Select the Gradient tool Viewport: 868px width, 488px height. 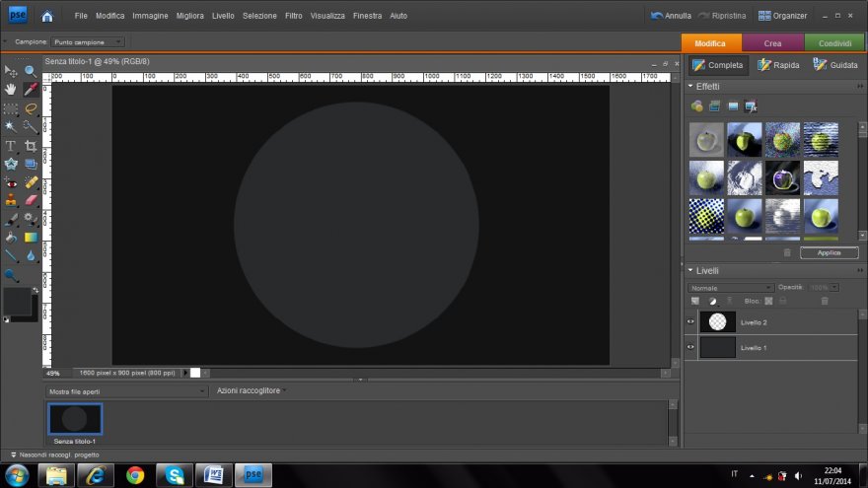[31, 238]
